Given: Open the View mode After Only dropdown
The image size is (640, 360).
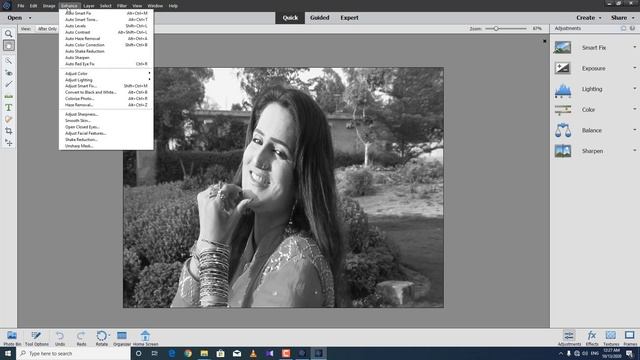Looking at the screenshot, I should click(x=47, y=29).
